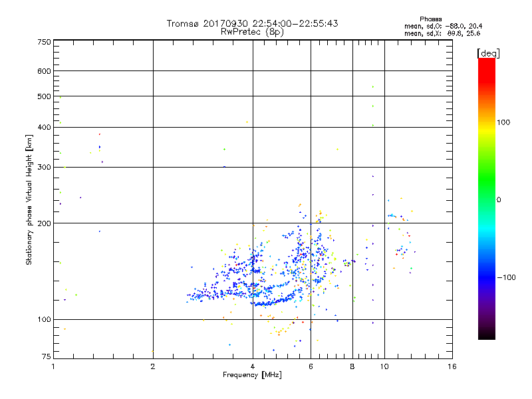Click the height axis tick label "400"
532x399 pixels.
tap(44, 127)
